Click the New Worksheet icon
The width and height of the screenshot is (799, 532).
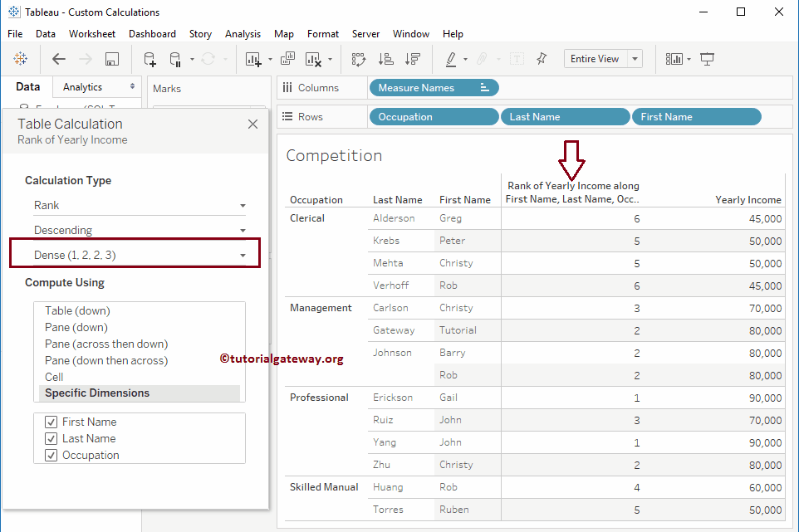253,59
